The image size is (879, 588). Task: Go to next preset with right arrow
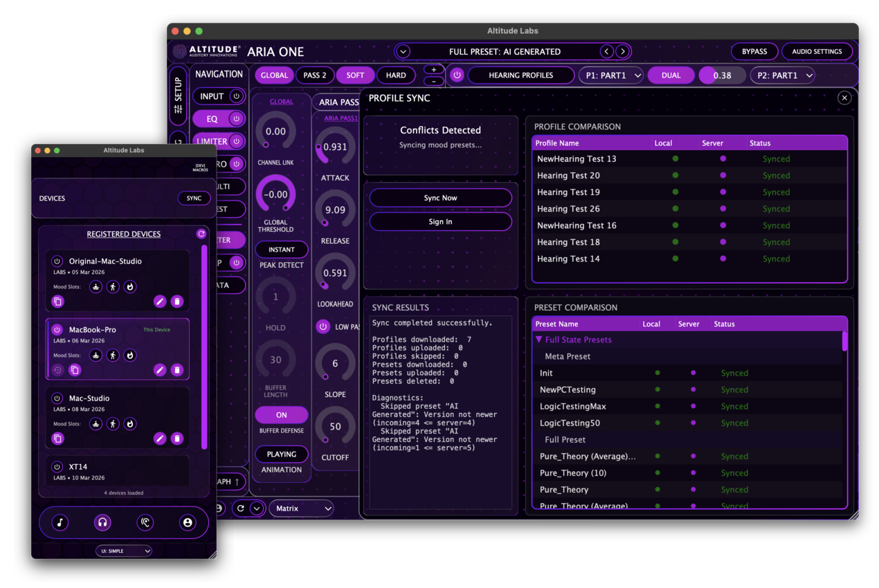point(623,52)
